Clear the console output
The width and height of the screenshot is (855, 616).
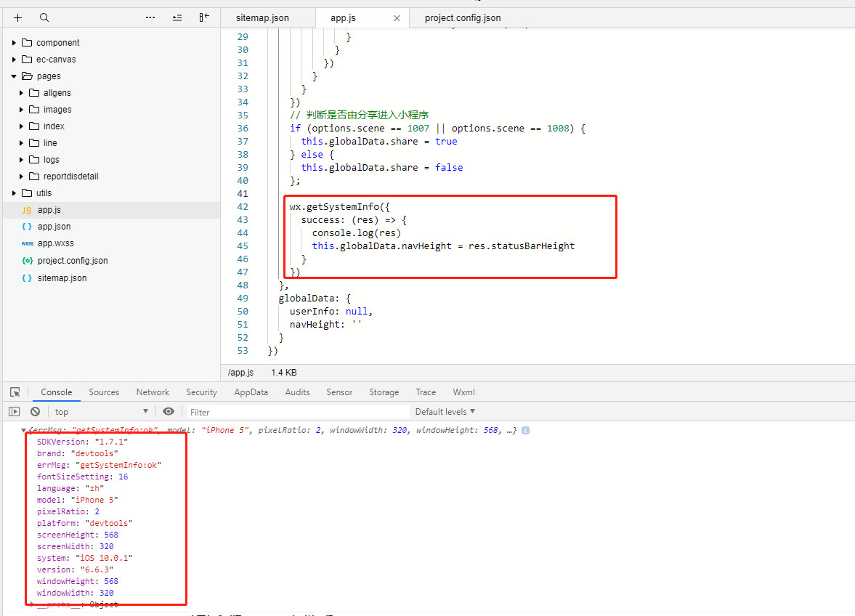tap(34, 412)
